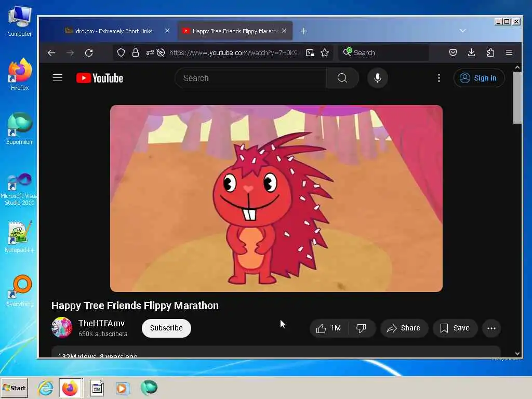Open the Firefox application hamburger menu

(x=509, y=52)
